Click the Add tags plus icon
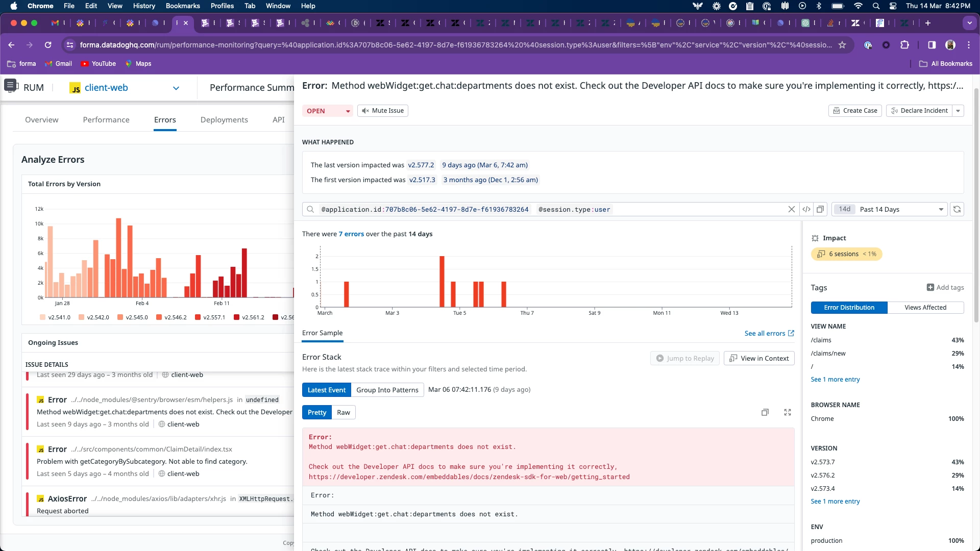 point(930,287)
